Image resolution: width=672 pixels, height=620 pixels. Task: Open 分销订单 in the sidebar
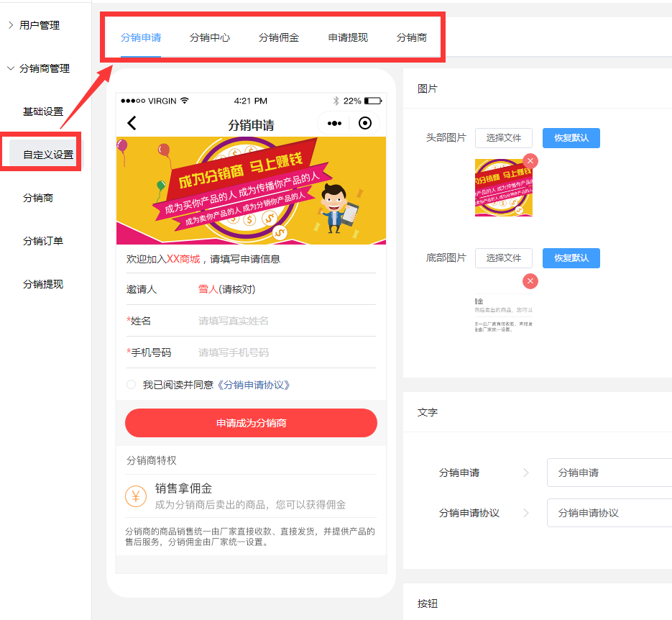pyautogui.click(x=43, y=241)
